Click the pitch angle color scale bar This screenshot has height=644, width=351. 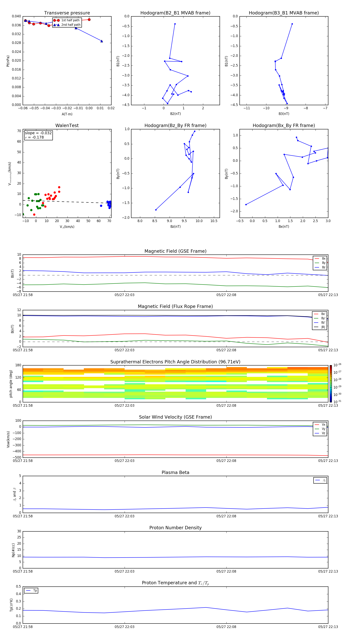pos(331,383)
